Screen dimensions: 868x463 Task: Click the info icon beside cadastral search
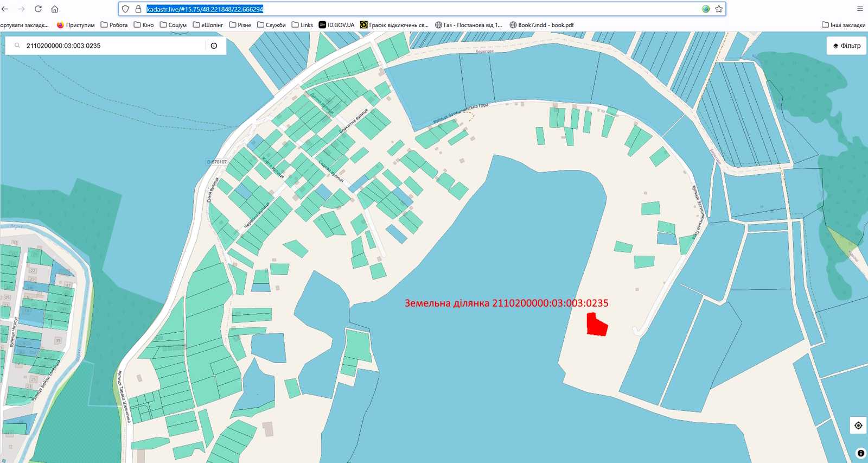pyautogui.click(x=214, y=46)
